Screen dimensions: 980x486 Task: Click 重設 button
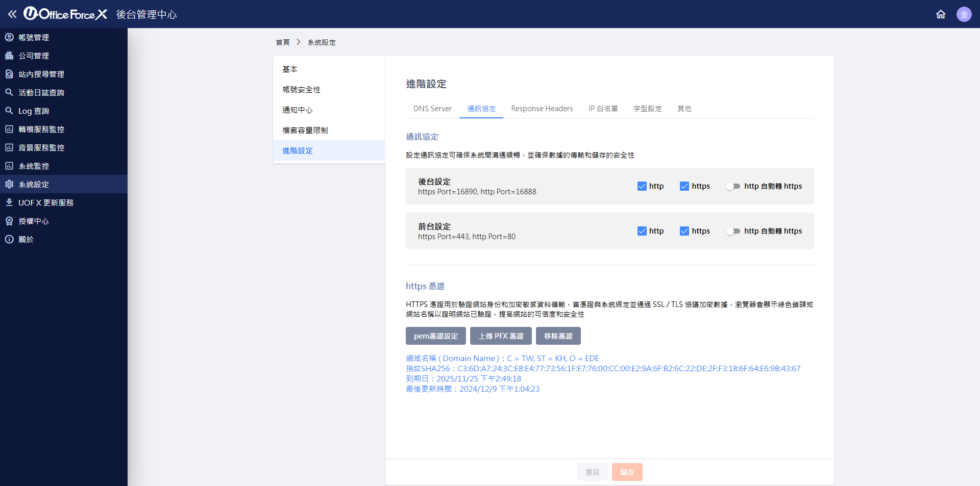[593, 472]
